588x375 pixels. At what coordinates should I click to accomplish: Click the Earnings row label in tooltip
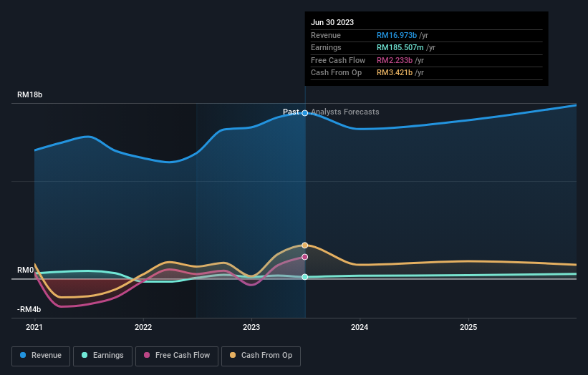326,47
